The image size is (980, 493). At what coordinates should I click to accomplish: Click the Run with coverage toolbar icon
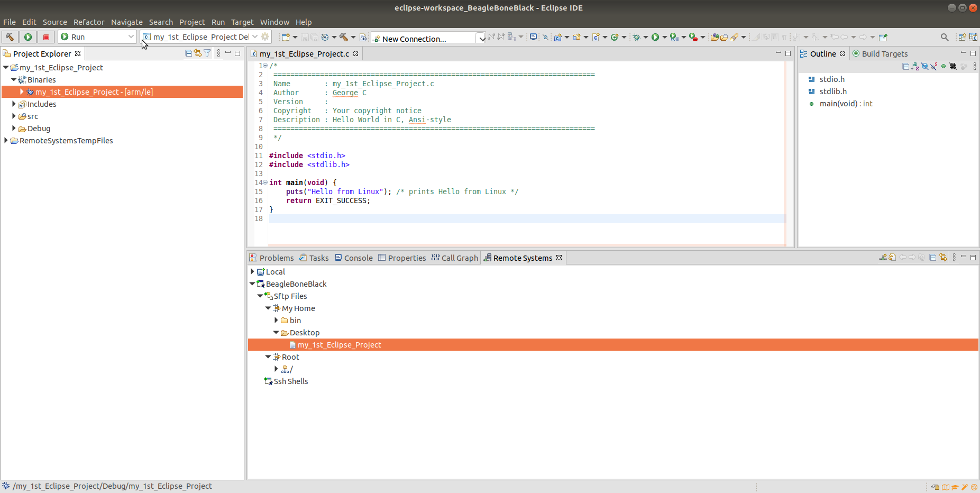click(x=674, y=37)
